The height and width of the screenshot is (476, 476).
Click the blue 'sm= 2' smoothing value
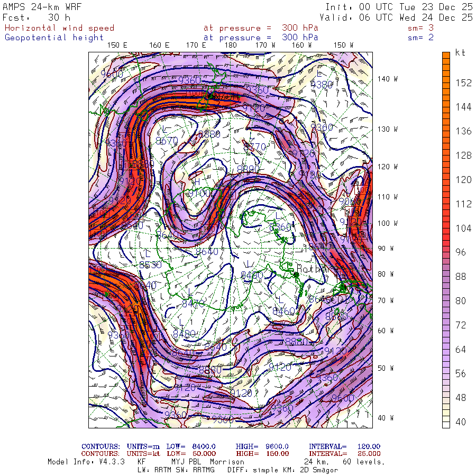pos(421,38)
